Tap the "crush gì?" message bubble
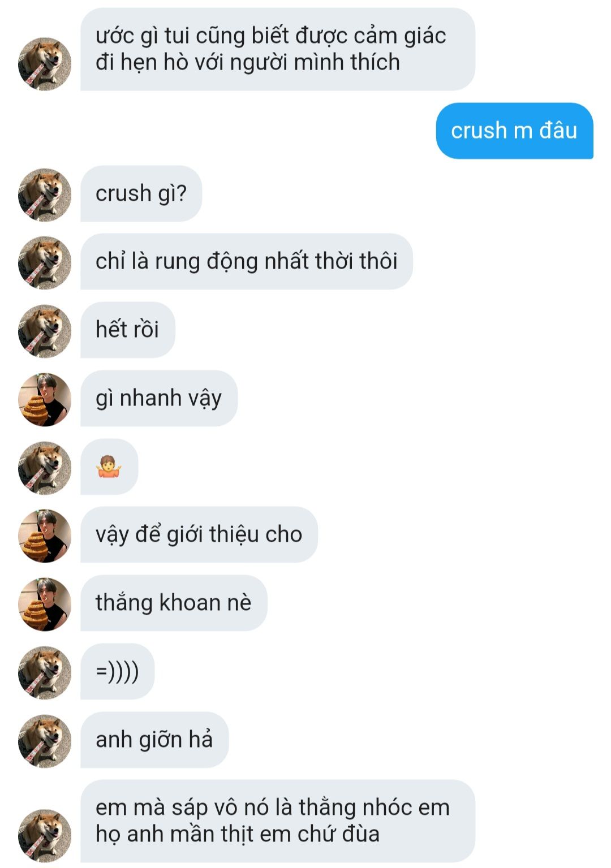 [x=141, y=193]
